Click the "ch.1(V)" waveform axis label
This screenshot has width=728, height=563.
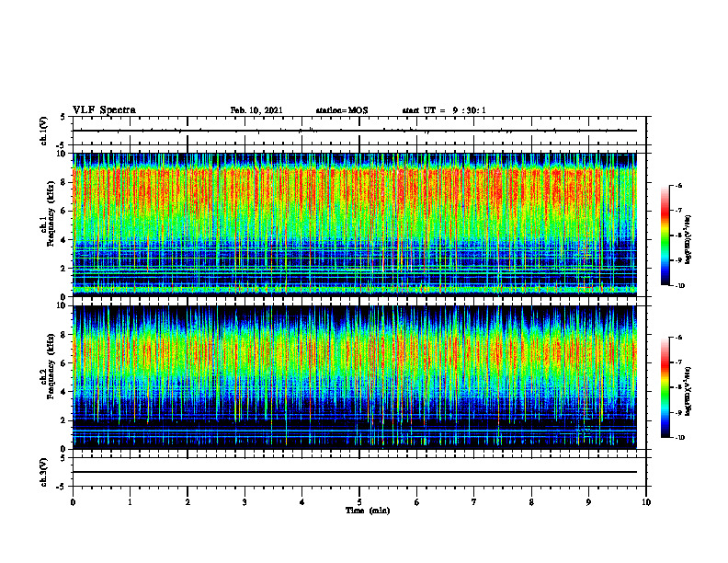point(44,131)
